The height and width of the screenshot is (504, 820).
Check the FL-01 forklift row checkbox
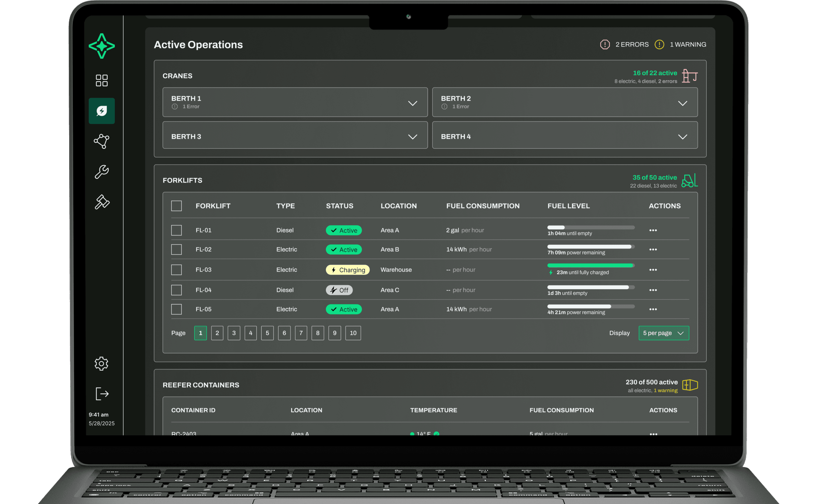(x=176, y=230)
